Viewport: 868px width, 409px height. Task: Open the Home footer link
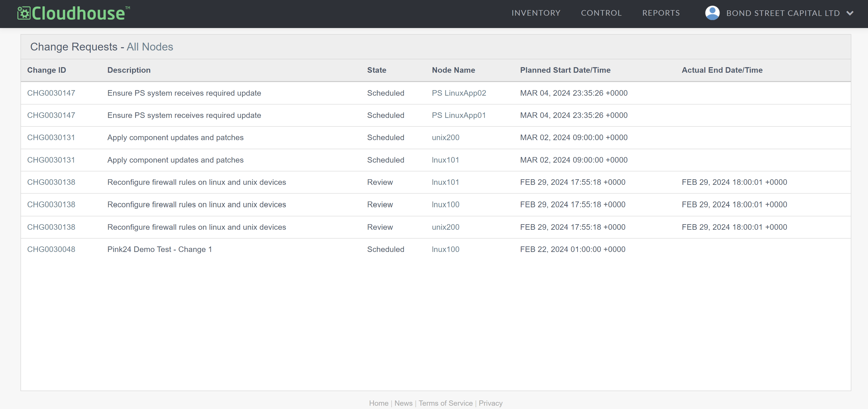click(378, 403)
